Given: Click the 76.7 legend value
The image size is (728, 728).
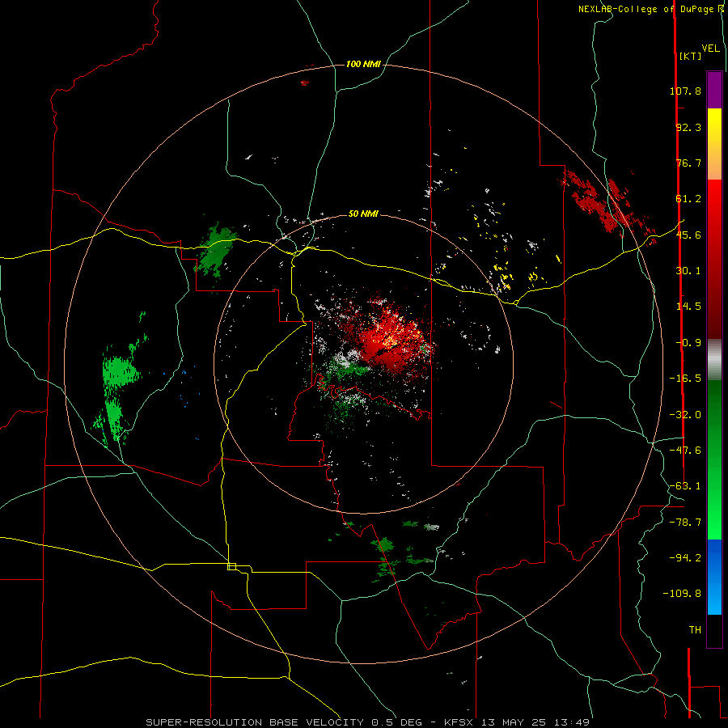Looking at the screenshot, I should [688, 163].
